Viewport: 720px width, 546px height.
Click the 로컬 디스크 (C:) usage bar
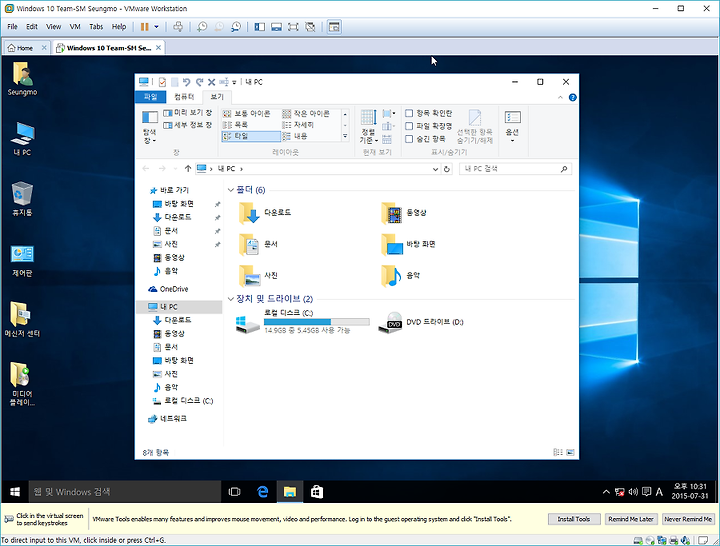click(316, 322)
